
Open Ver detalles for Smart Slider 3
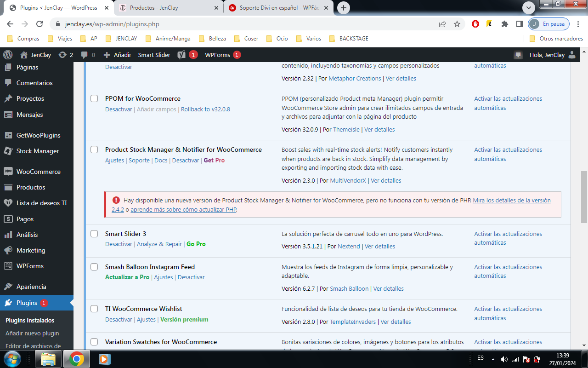click(380, 247)
